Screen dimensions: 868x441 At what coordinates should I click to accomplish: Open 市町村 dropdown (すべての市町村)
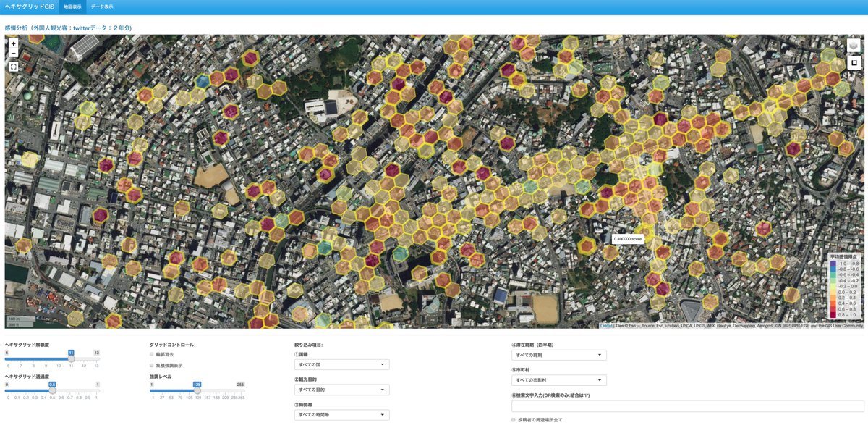click(x=558, y=380)
